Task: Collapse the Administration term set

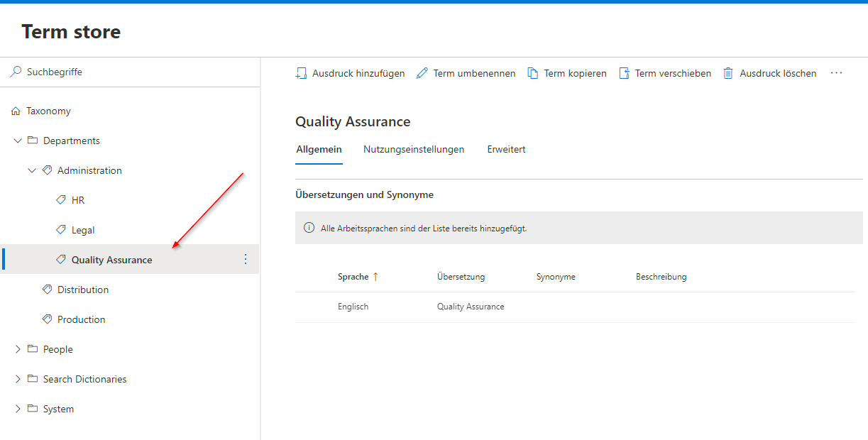Action: 32,171
